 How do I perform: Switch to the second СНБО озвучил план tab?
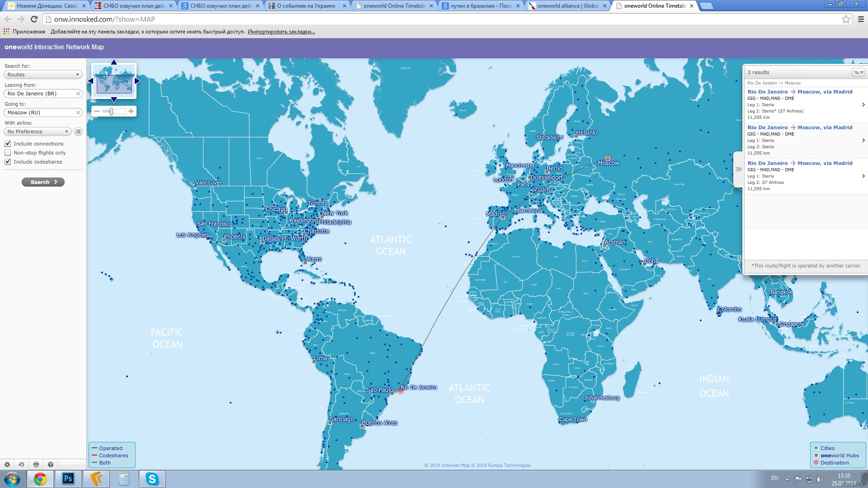pyautogui.click(x=220, y=6)
